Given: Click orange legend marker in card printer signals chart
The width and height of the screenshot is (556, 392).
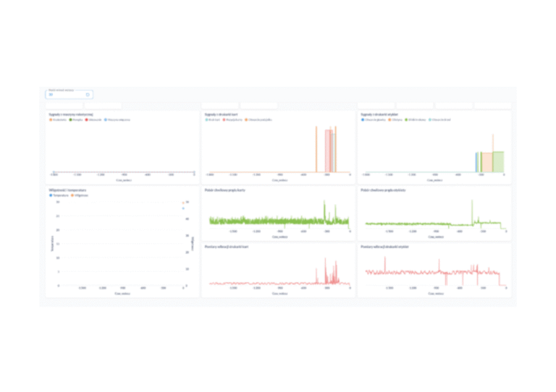Looking at the screenshot, I should point(246,119).
